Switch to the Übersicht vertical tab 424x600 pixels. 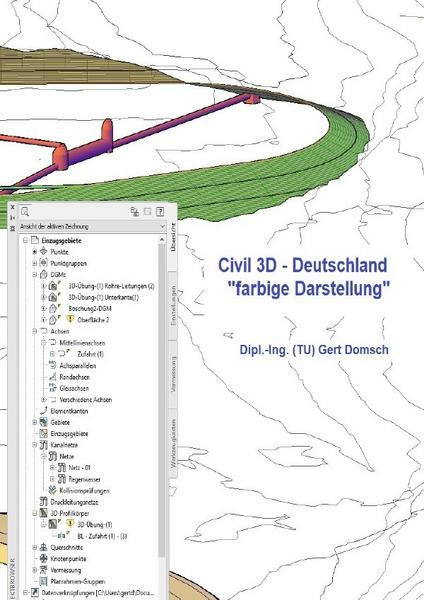(173, 237)
